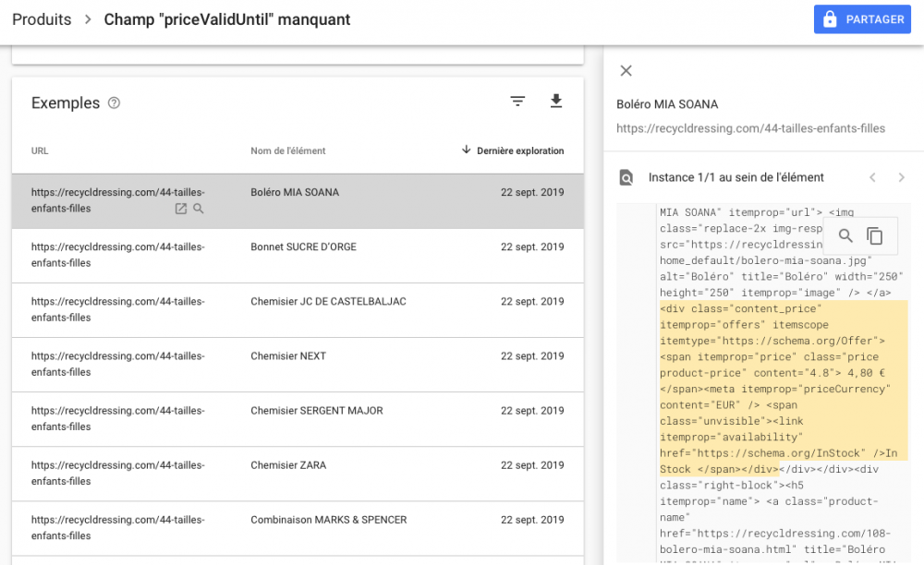Screen dimensions: 924x565
Task: Click the filter rows icon
Action: pyautogui.click(x=517, y=102)
